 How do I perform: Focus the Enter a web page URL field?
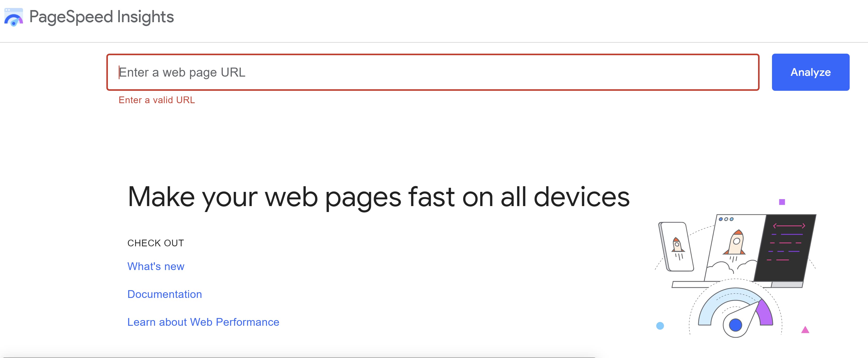[433, 72]
